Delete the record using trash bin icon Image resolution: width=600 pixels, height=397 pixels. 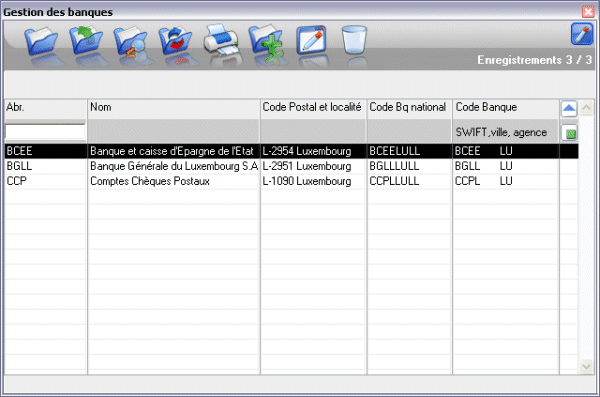click(x=354, y=39)
